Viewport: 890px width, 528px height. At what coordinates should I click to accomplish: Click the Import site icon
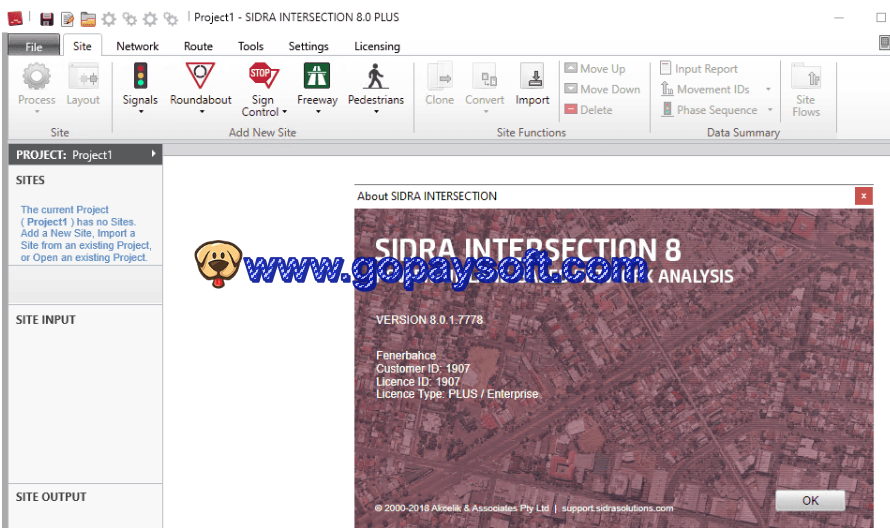click(532, 76)
